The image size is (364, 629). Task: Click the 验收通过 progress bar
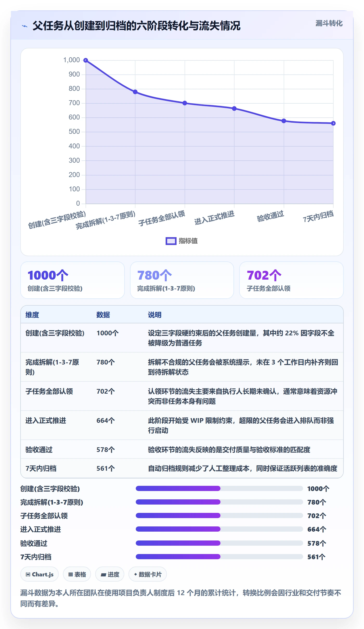click(x=219, y=543)
